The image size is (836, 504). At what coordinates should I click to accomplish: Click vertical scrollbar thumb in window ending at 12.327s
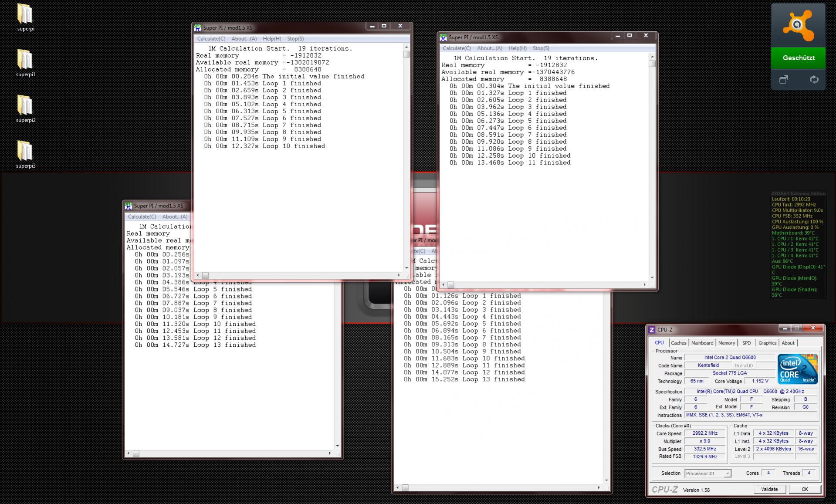pos(406,54)
